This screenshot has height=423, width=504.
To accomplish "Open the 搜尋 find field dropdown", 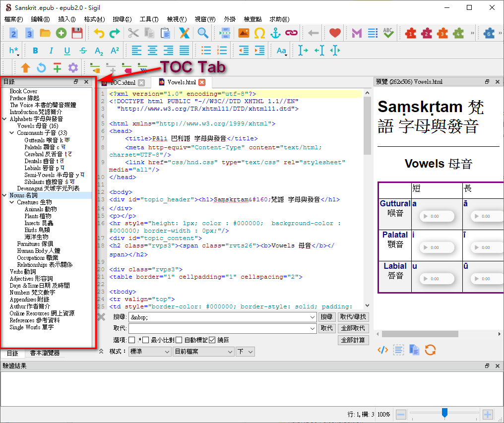I will [x=313, y=317].
